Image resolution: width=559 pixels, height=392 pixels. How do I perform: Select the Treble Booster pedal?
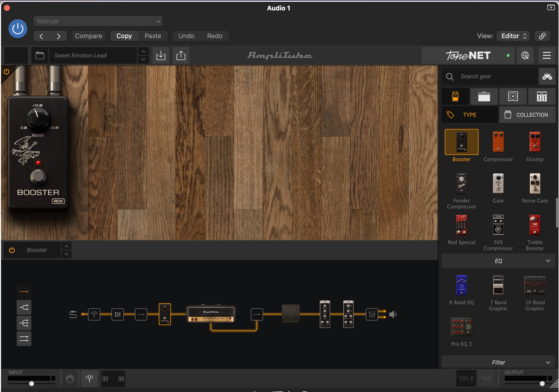point(535,225)
